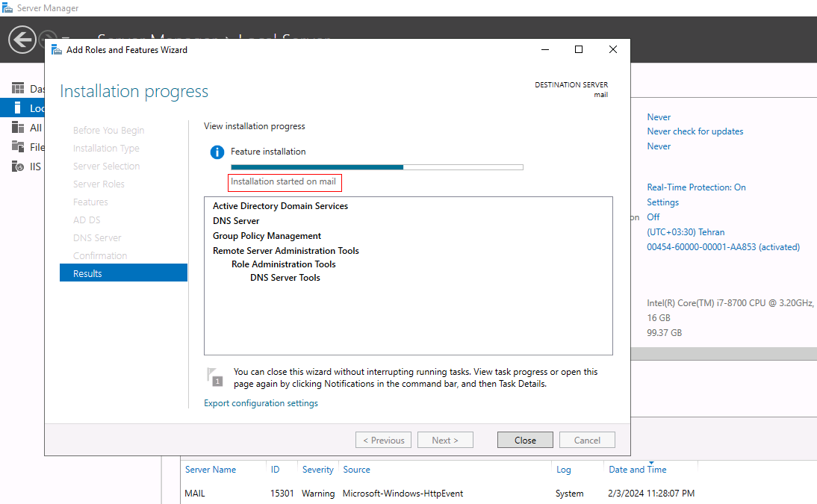Image resolution: width=817 pixels, height=504 pixels.
Task: Click the Never check for updates link
Action: point(695,131)
